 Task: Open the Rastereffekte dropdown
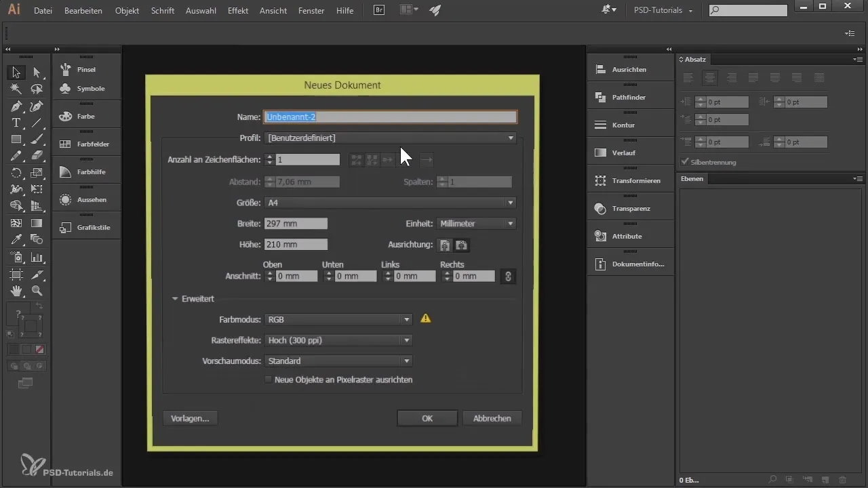click(338, 340)
